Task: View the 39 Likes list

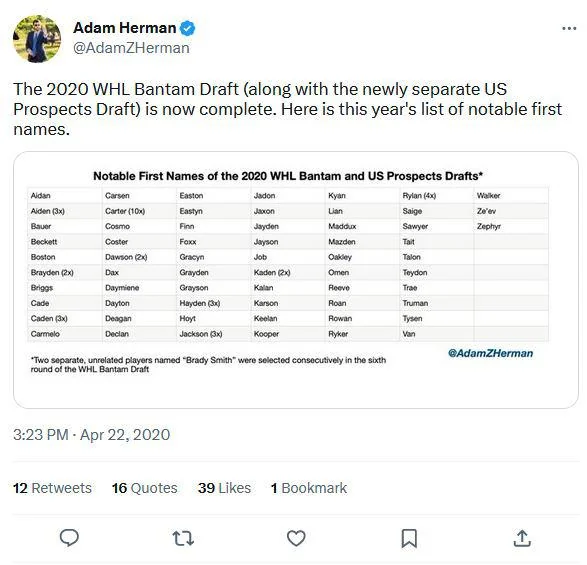Action: click(225, 488)
